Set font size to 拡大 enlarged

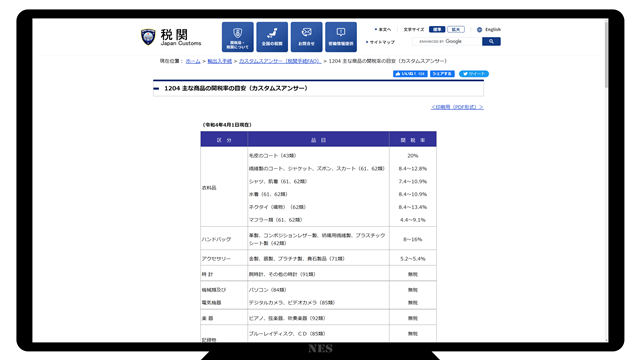click(x=456, y=29)
